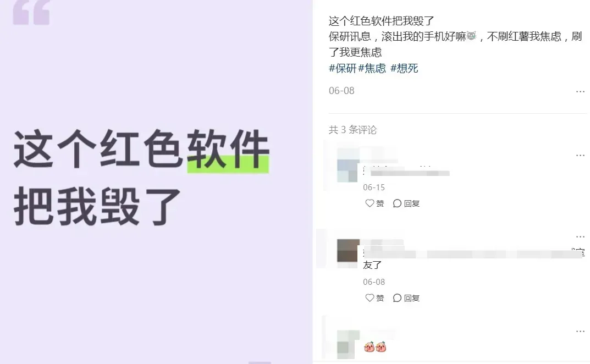590x364 pixels.
Task: Open the #保研 hashtag
Action: click(343, 68)
